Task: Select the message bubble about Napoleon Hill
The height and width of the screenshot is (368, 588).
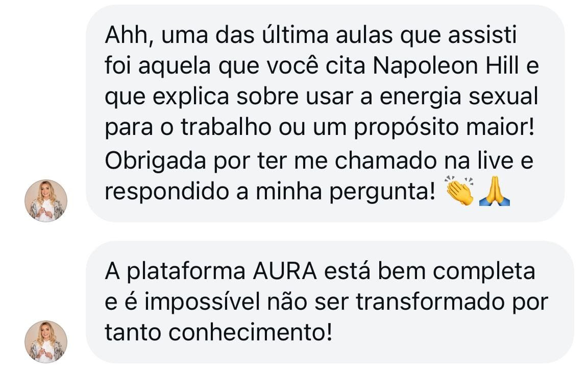Action: click(x=325, y=113)
